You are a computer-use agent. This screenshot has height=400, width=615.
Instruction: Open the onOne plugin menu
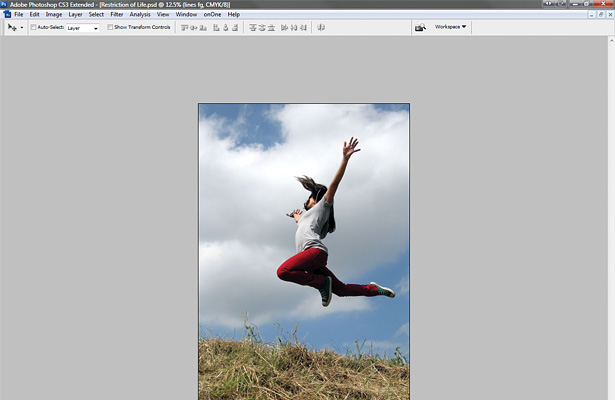tap(212, 15)
